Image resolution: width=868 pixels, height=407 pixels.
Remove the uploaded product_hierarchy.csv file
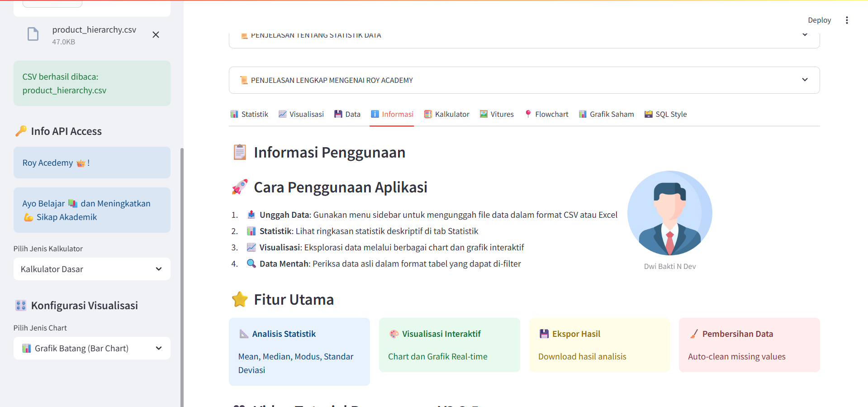coord(156,35)
